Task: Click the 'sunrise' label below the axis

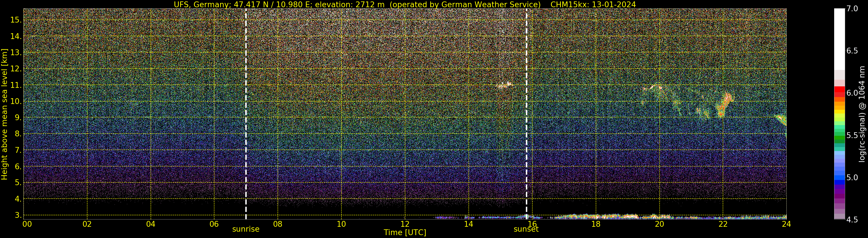Action: point(246,229)
